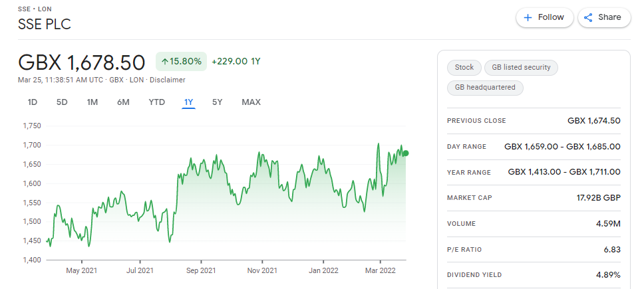Click the 6.83 P/E value
This screenshot has width=644, height=289.
[612, 250]
